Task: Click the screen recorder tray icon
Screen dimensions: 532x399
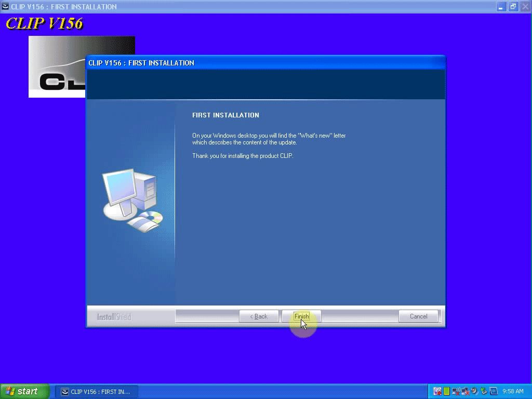Action: coord(437,392)
